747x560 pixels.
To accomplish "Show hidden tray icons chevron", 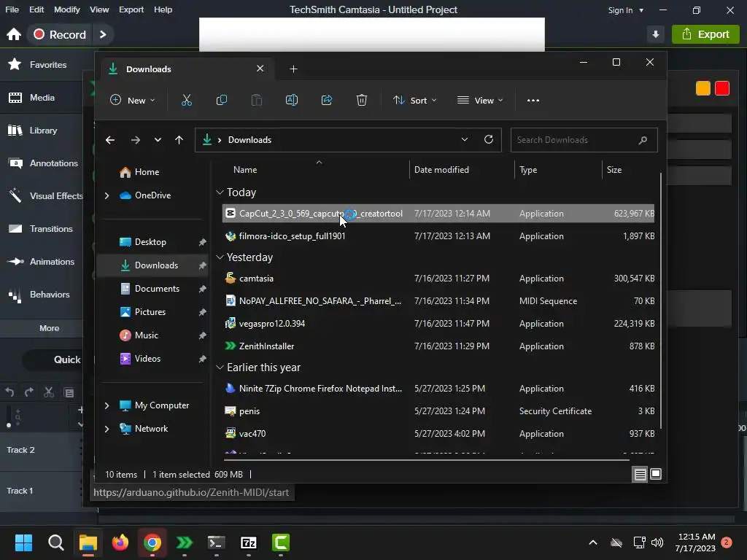I will pyautogui.click(x=593, y=542).
